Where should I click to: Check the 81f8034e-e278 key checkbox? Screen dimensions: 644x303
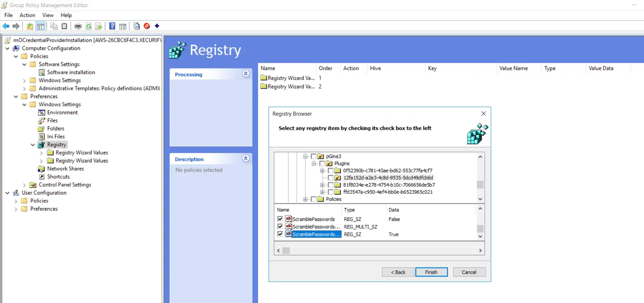tap(331, 185)
